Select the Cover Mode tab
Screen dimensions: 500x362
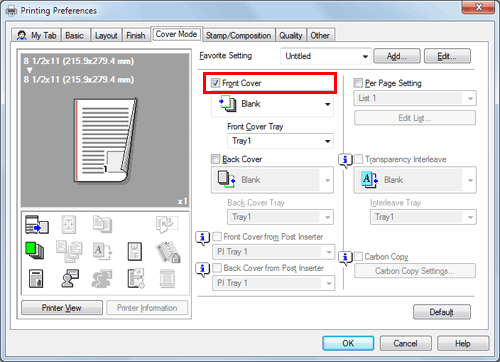tap(176, 34)
